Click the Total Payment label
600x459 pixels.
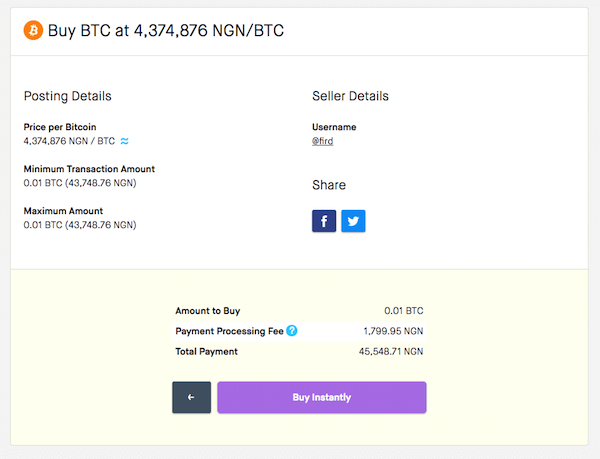pos(206,352)
